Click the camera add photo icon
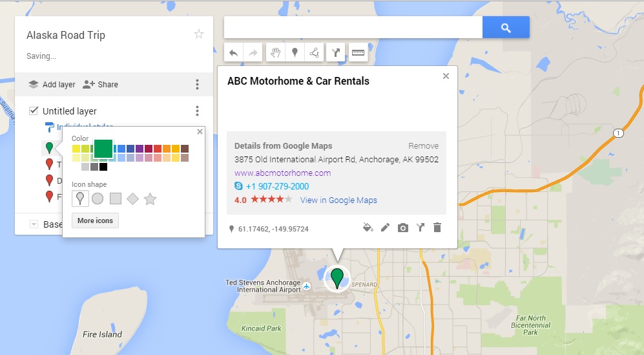The image size is (644, 355). (x=403, y=228)
